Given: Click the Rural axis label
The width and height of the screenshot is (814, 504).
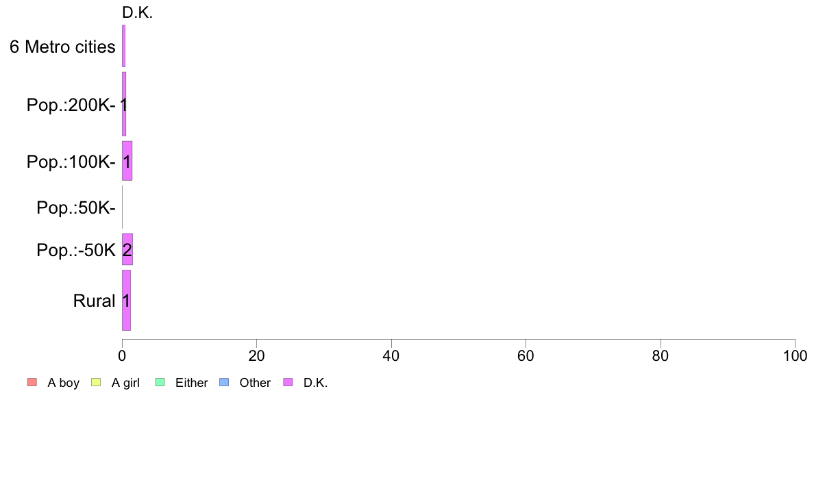Looking at the screenshot, I should (x=94, y=301).
